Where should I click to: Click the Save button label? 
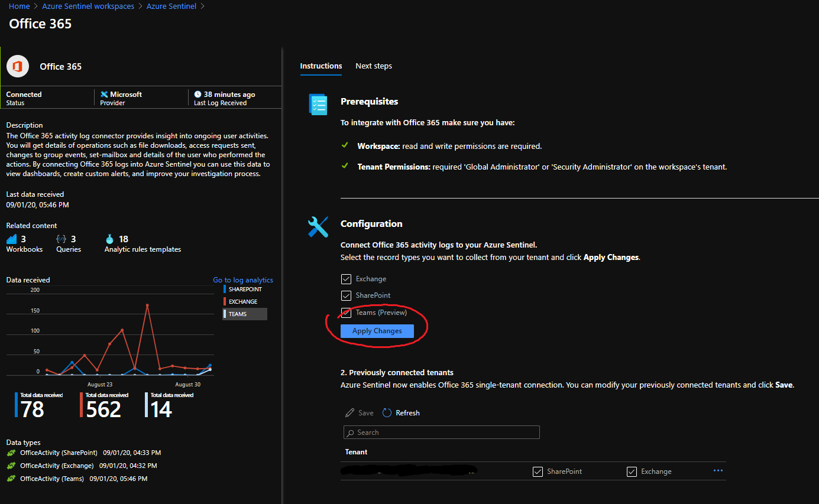[x=366, y=413]
